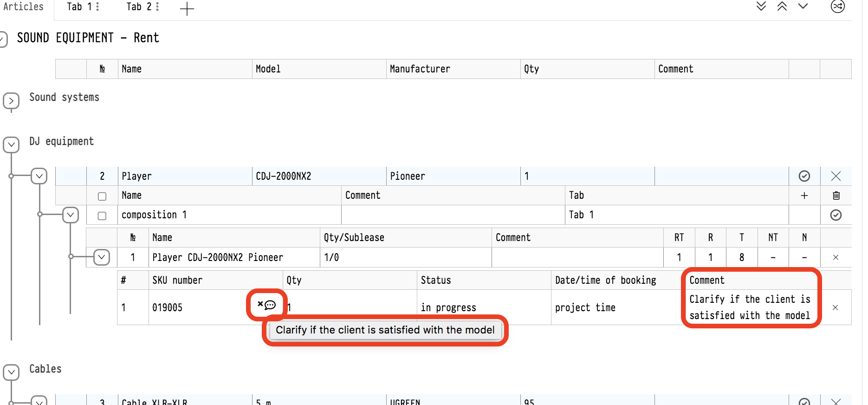Collapse the DJ equipment group
Image resolution: width=868 pixels, height=405 pixels.
(x=11, y=144)
